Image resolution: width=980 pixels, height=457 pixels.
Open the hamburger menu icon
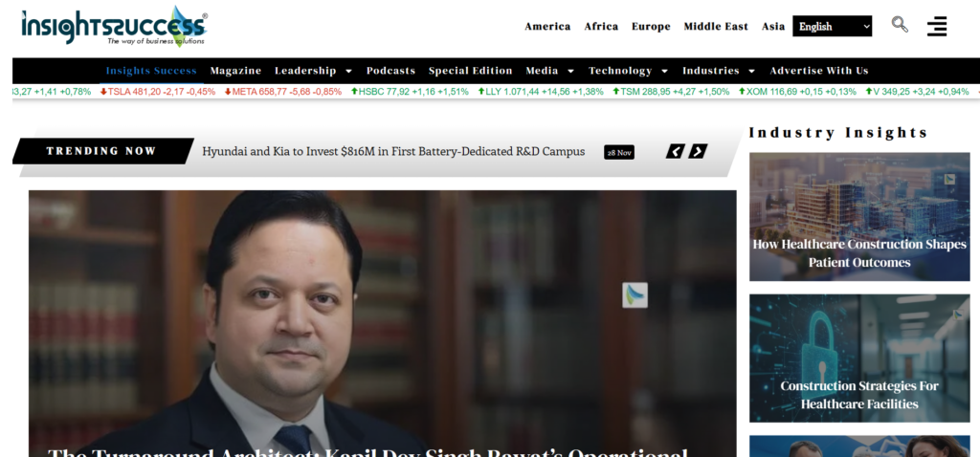(936, 26)
